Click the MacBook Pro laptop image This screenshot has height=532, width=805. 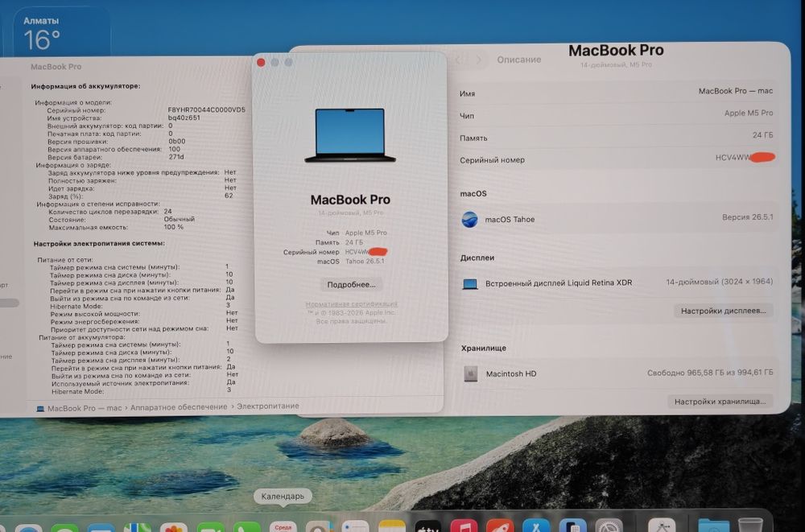(350, 135)
